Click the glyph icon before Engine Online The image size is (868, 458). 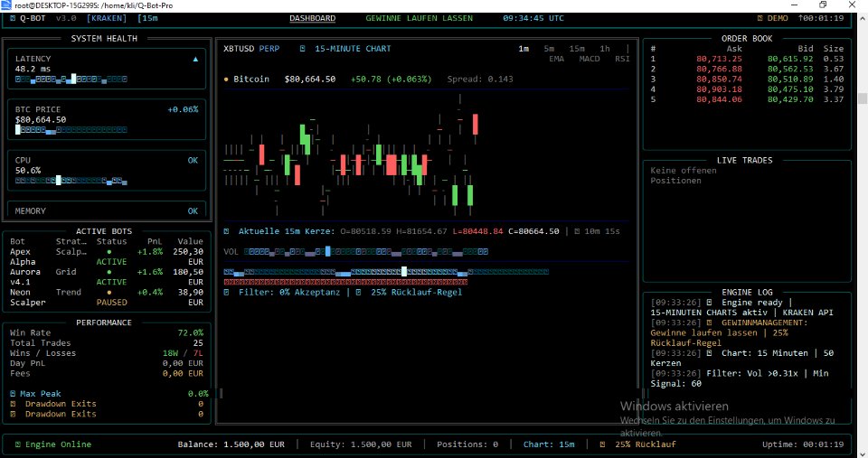[x=18, y=444]
